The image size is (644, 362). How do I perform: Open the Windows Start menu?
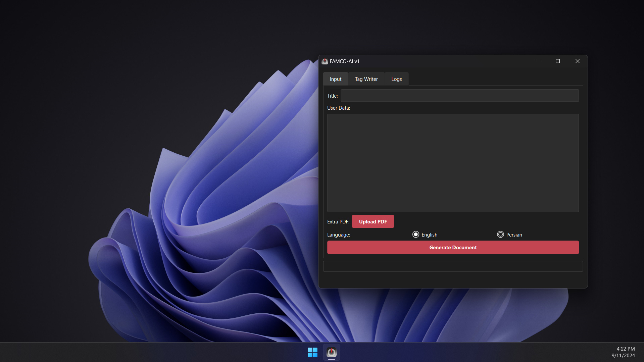[312, 352]
